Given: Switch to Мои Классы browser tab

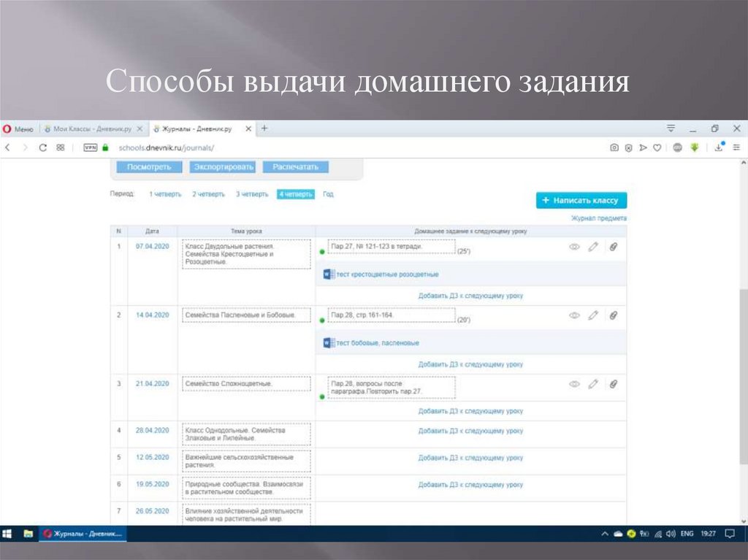Looking at the screenshot, I should tap(92, 129).
